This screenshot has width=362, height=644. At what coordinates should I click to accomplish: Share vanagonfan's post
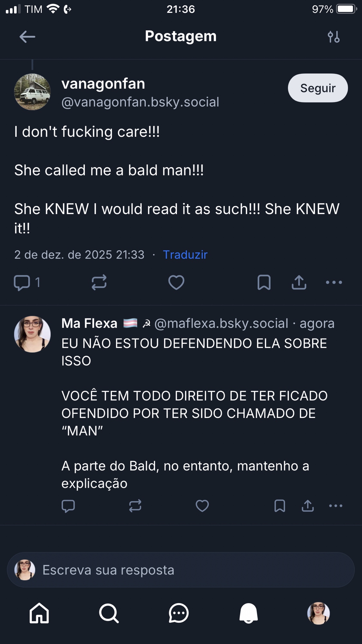[x=299, y=282]
